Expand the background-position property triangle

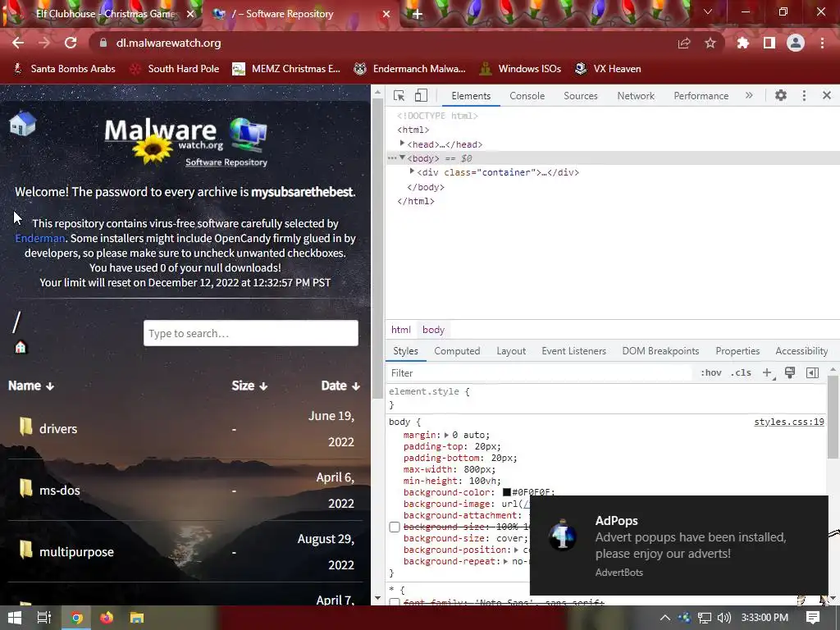tap(516, 550)
